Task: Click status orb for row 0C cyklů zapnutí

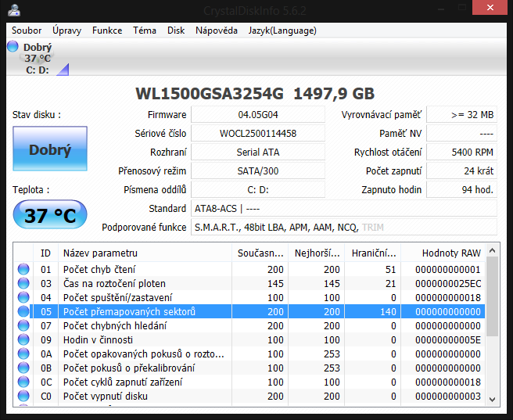Action: coord(23,382)
